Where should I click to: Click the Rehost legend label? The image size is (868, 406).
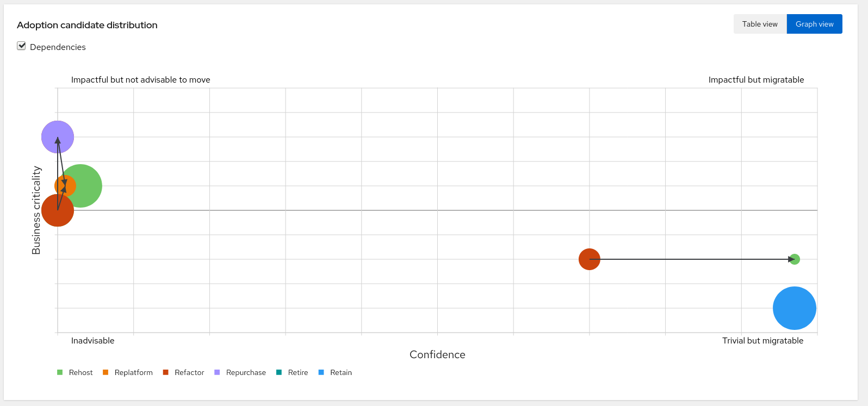(80, 372)
